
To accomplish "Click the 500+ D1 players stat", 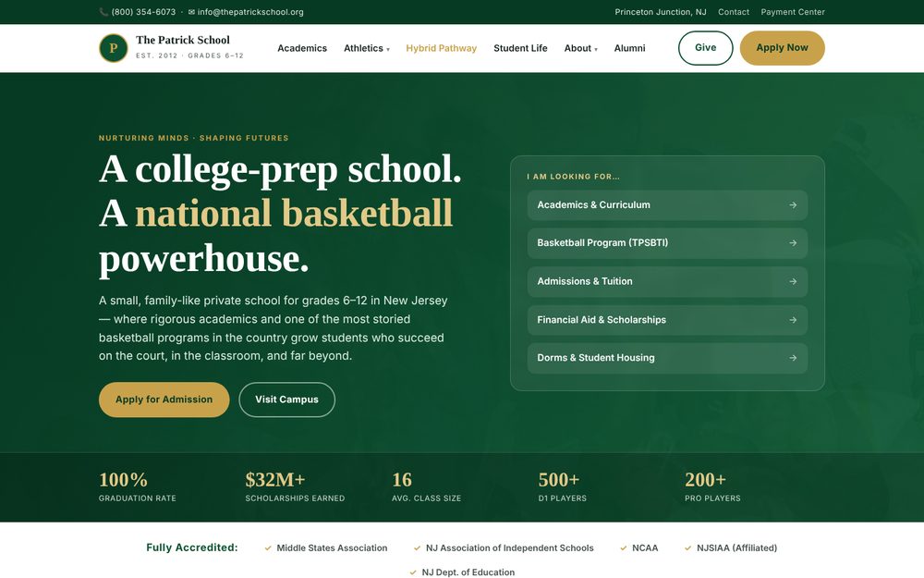I will (x=562, y=487).
